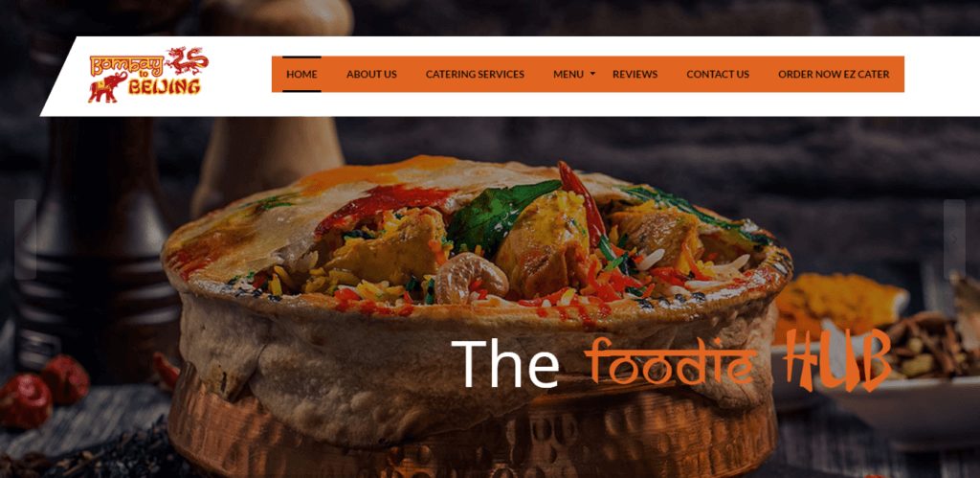
Task: Click the red dragon in the logo
Action: pos(187,60)
